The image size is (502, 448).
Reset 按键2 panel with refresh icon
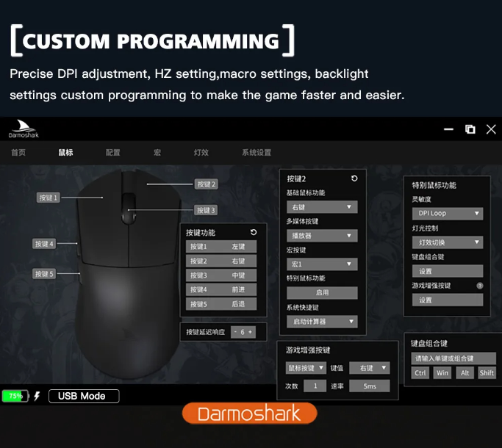[x=354, y=178]
